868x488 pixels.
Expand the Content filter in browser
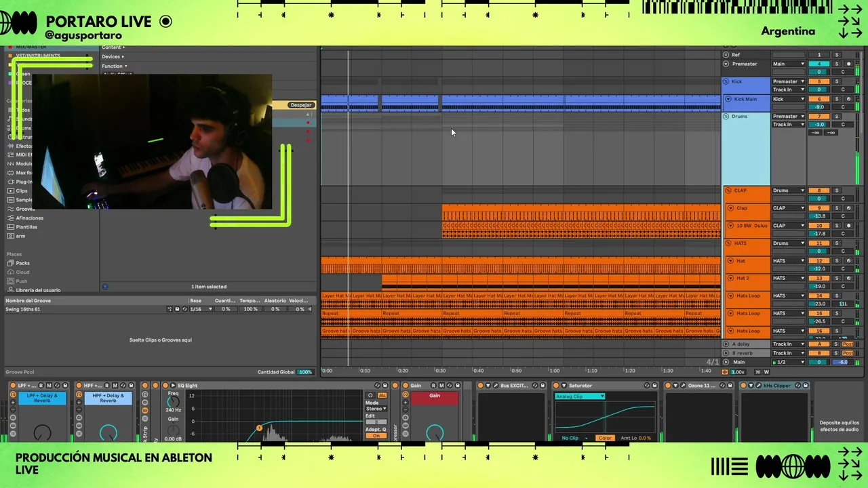[x=113, y=47]
